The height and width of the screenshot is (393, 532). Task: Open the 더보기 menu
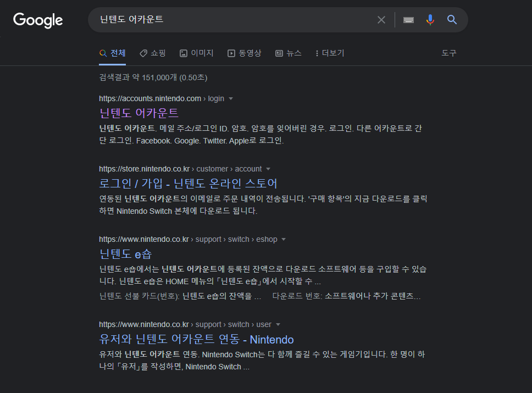[x=330, y=53]
